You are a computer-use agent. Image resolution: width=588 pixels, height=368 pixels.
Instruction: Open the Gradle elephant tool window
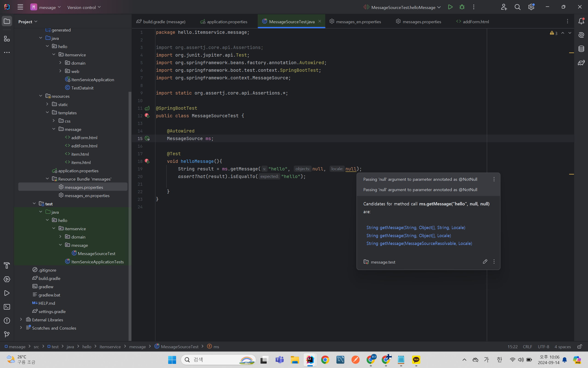581,63
